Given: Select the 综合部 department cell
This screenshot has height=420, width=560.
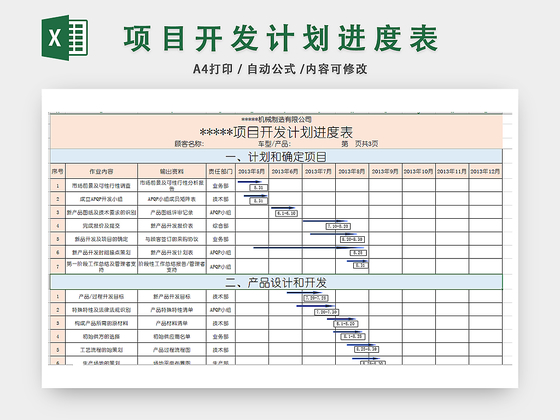Looking at the screenshot, I should click(221, 226).
